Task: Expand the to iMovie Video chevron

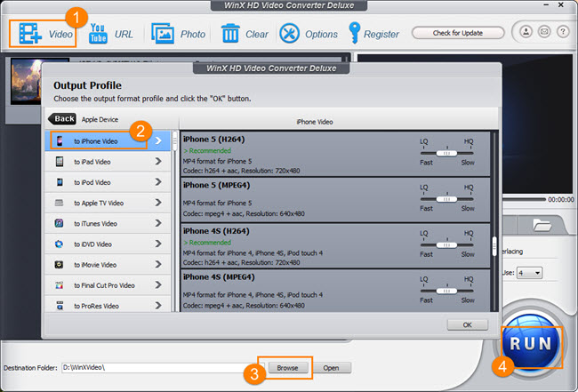Action: (158, 265)
